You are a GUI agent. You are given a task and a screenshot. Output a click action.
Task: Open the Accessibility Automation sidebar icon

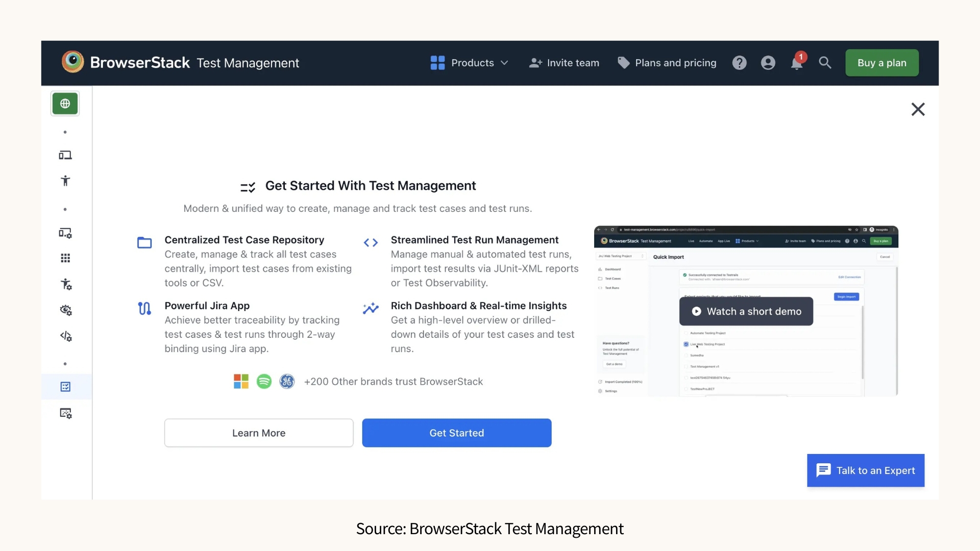pyautogui.click(x=66, y=284)
